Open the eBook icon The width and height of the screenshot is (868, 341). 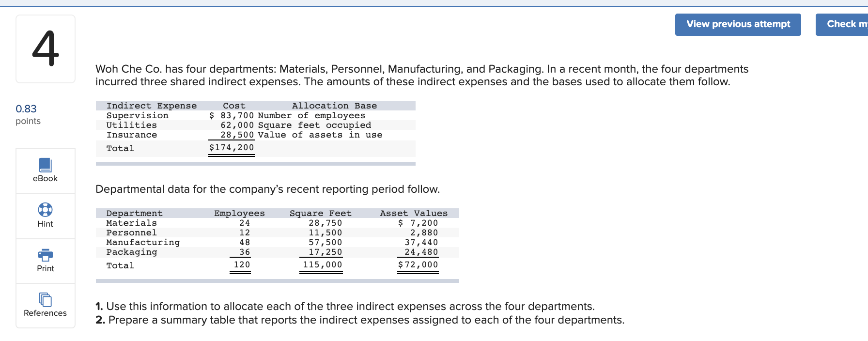click(x=45, y=165)
